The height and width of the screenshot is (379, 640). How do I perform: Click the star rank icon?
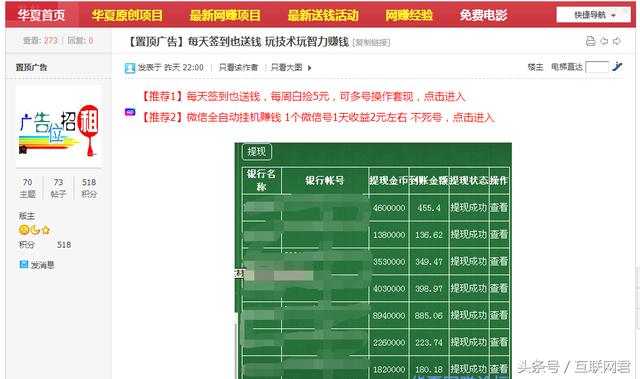pyautogui.click(x=46, y=230)
